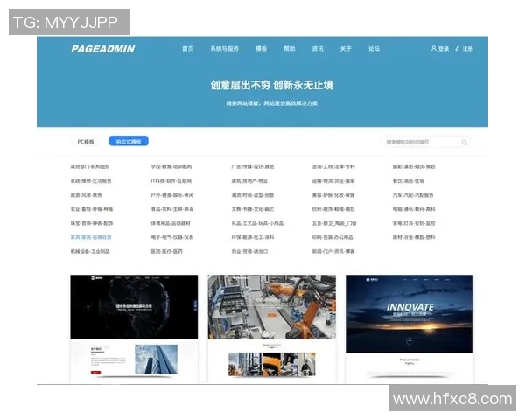Click the 注册 register link

(464, 49)
